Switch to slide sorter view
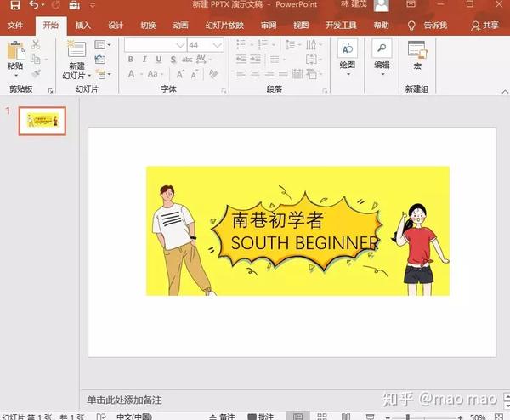Viewport: 510px width, 420px height. coord(321,417)
